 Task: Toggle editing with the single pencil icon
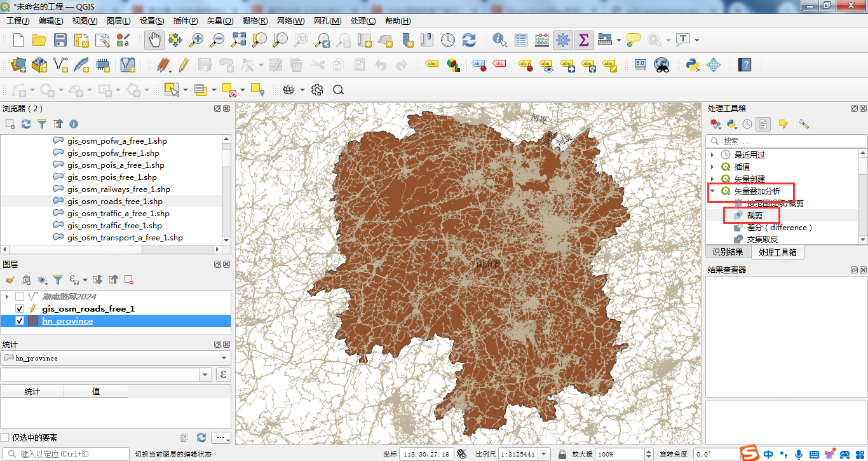(x=184, y=65)
